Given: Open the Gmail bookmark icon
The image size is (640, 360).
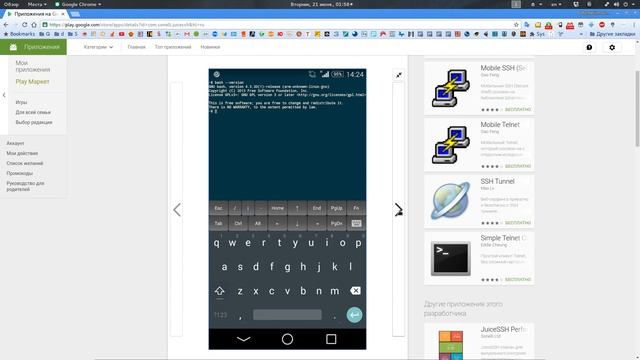Looking at the screenshot, I should click(x=187, y=34).
